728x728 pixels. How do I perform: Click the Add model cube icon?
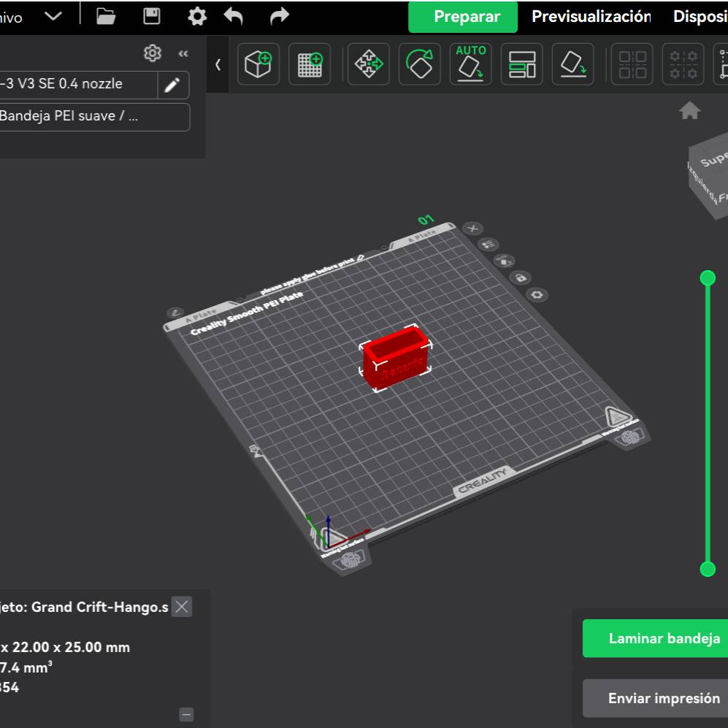(x=258, y=64)
